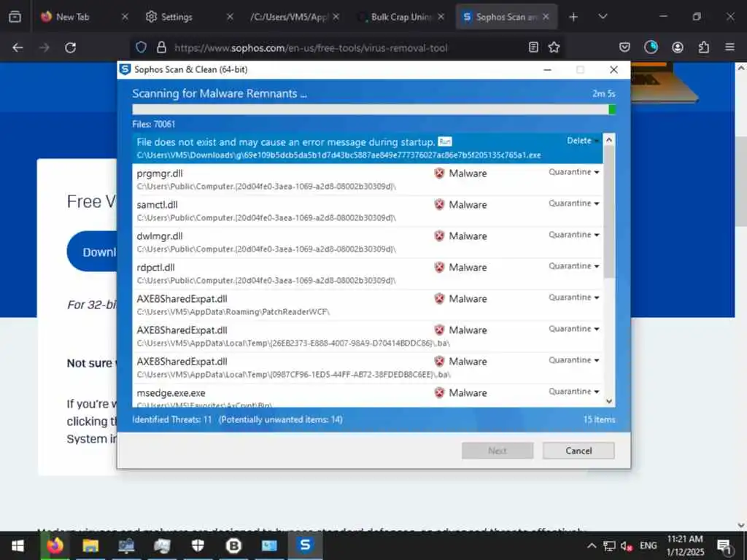Click the Download button on Sophos page

(x=93, y=252)
